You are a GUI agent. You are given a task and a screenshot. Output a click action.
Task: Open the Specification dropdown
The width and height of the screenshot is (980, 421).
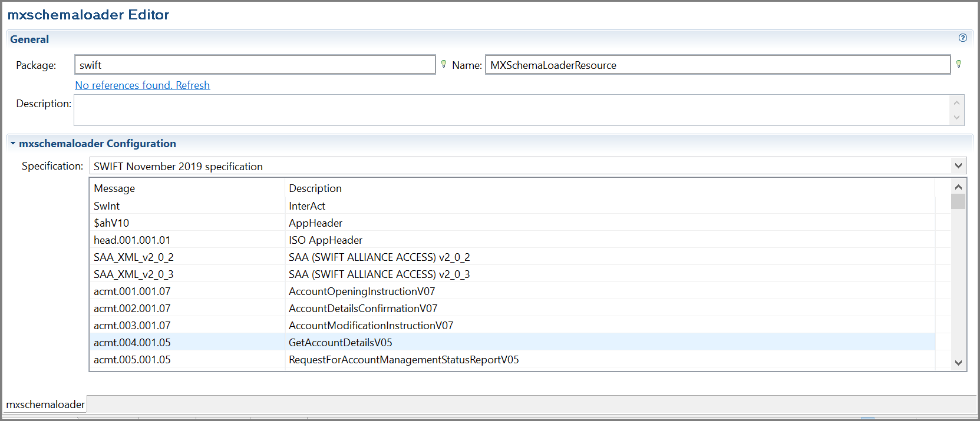pos(958,166)
